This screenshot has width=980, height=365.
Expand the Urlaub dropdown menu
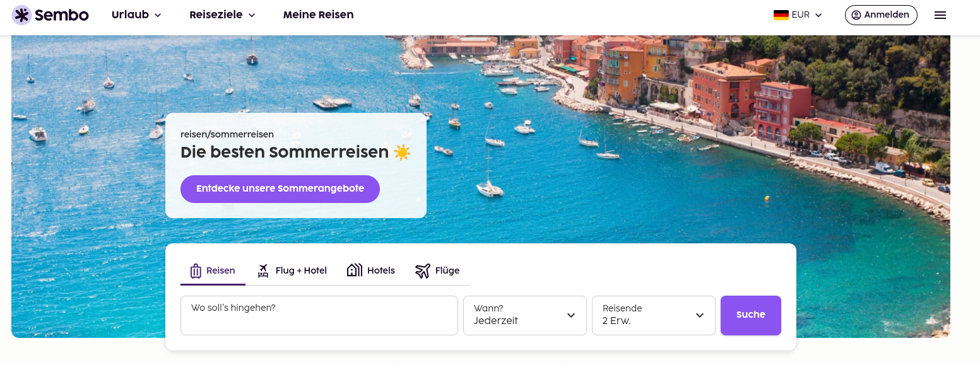(x=136, y=15)
